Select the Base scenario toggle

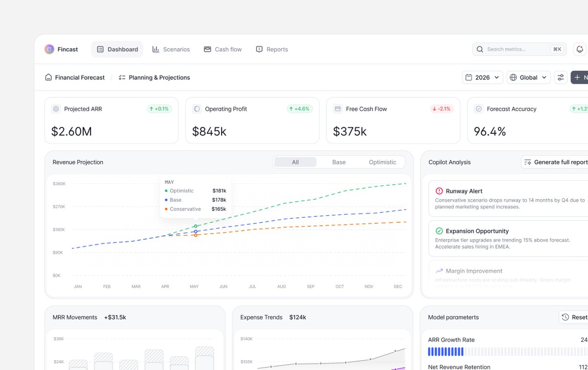click(339, 162)
